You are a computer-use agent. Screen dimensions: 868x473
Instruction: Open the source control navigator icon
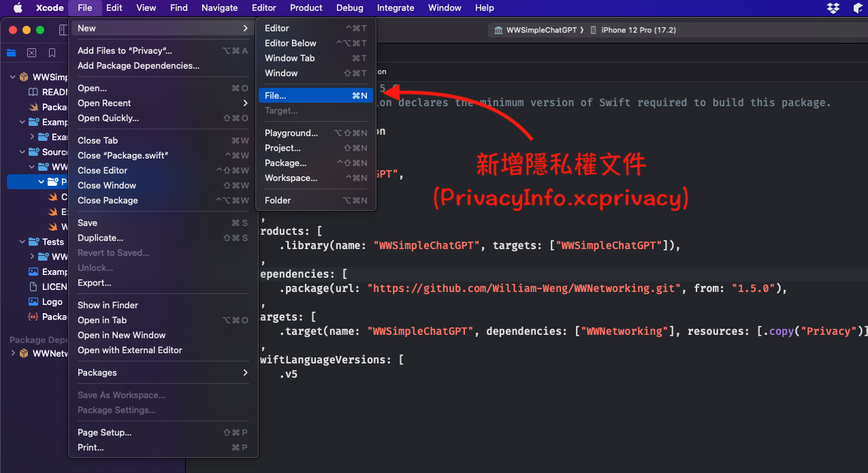pos(31,53)
